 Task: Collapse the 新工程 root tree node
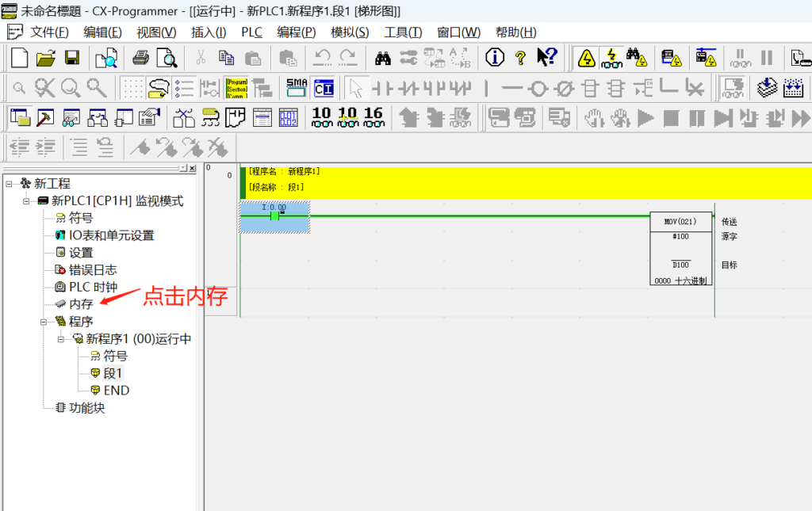click(x=9, y=184)
